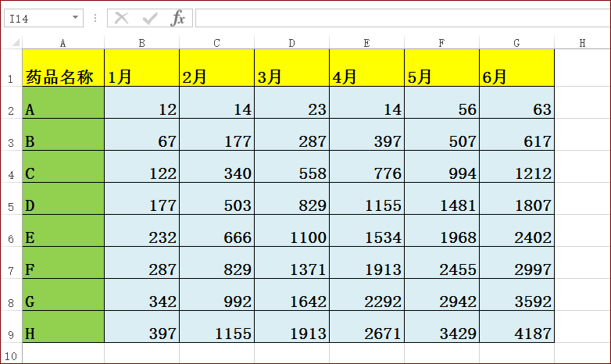Click the cell containing 992
This screenshot has width=611, height=364.
pos(216,294)
